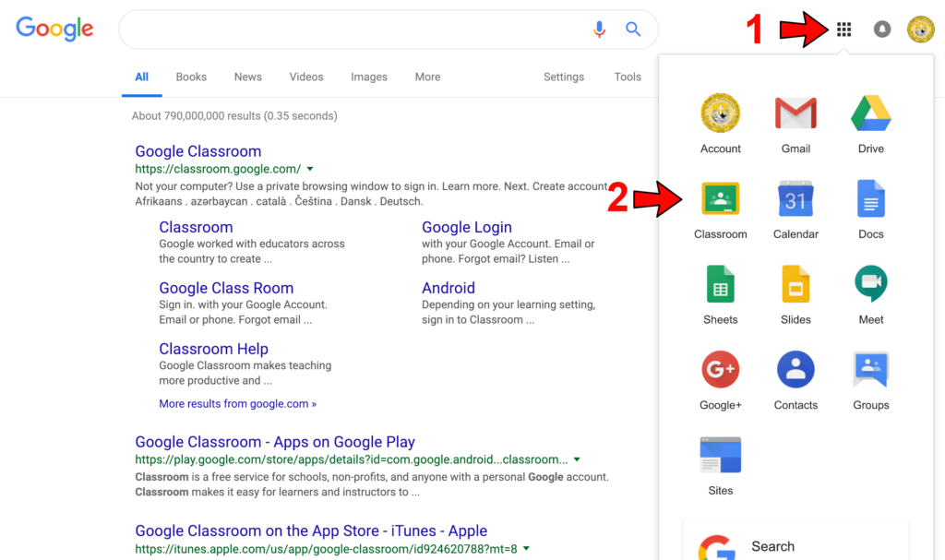
Task: Open Google Classroom - Apps on Google Play
Action: (275, 442)
